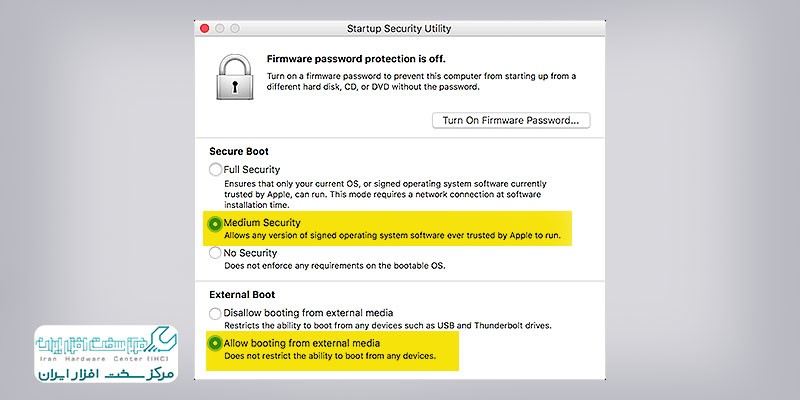Close the Startup Security Utility window

(205, 29)
